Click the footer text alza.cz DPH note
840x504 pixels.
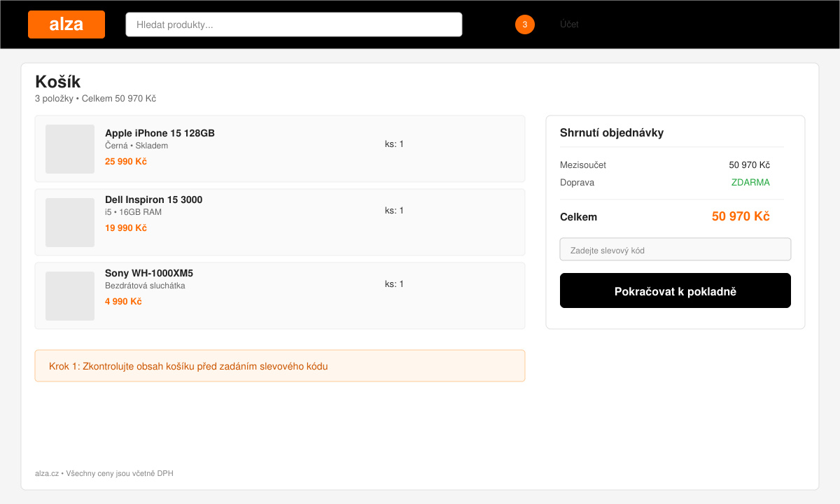click(x=104, y=474)
